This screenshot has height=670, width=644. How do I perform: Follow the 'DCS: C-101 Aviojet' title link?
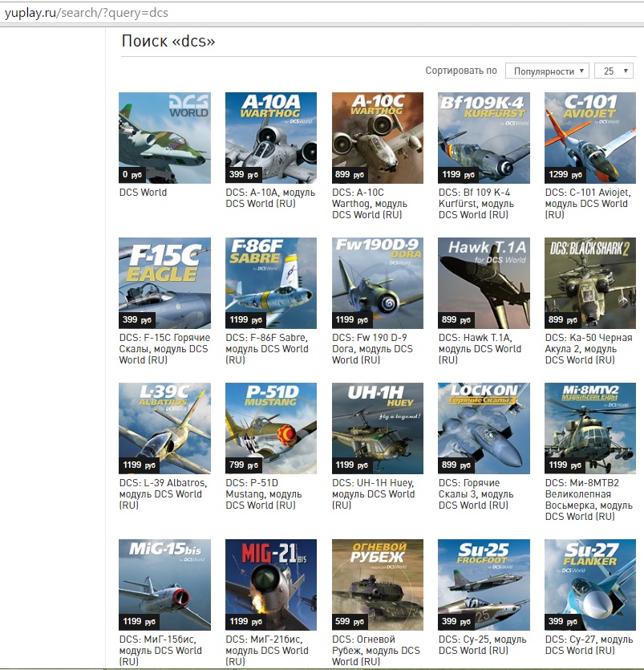coord(588,203)
